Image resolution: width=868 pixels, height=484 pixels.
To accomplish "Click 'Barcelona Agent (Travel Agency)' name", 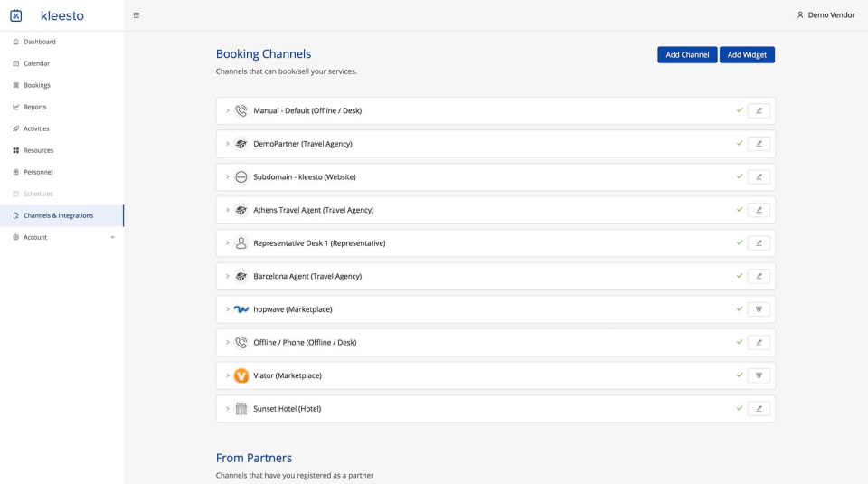I will click(x=307, y=276).
